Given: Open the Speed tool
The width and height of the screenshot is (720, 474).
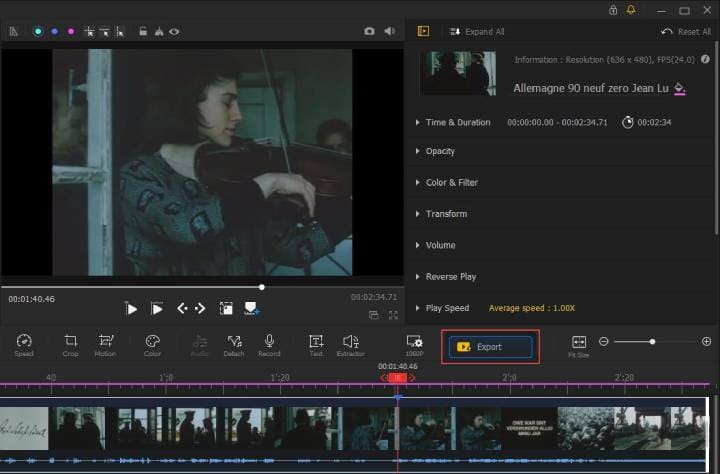Looking at the screenshot, I should (24, 341).
